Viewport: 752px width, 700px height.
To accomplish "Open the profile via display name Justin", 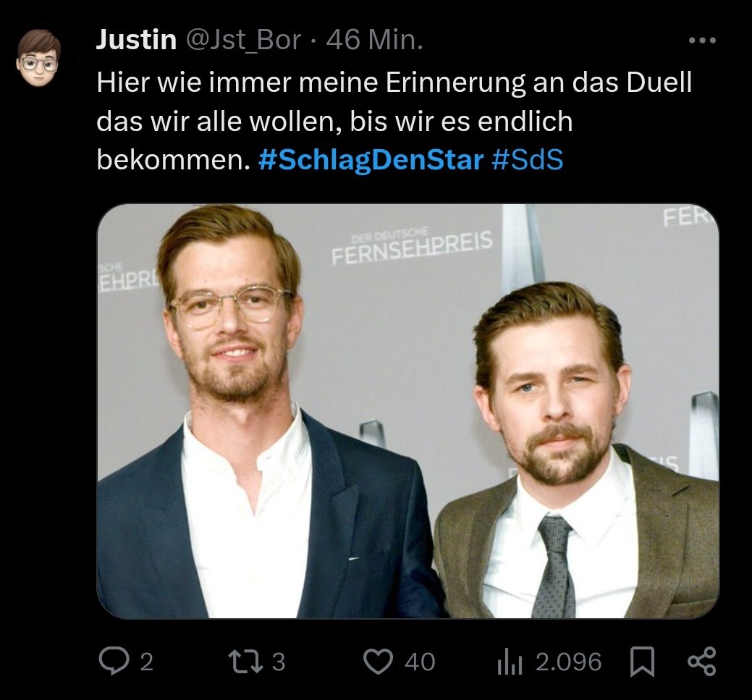I will click(136, 40).
